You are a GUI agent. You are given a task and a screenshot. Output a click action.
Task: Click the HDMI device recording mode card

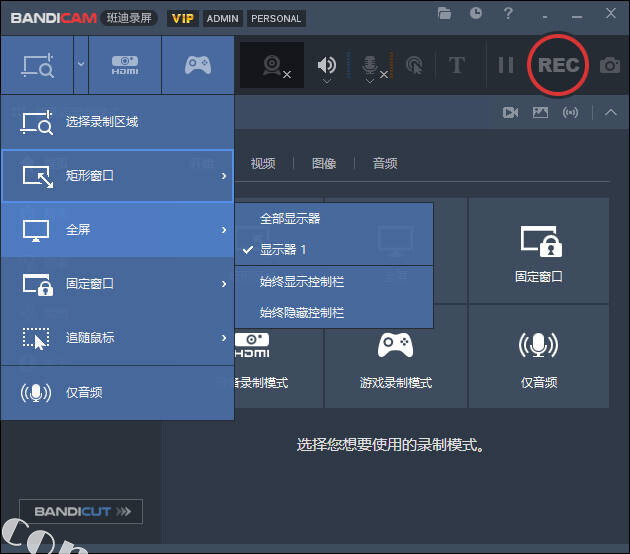coord(279,368)
